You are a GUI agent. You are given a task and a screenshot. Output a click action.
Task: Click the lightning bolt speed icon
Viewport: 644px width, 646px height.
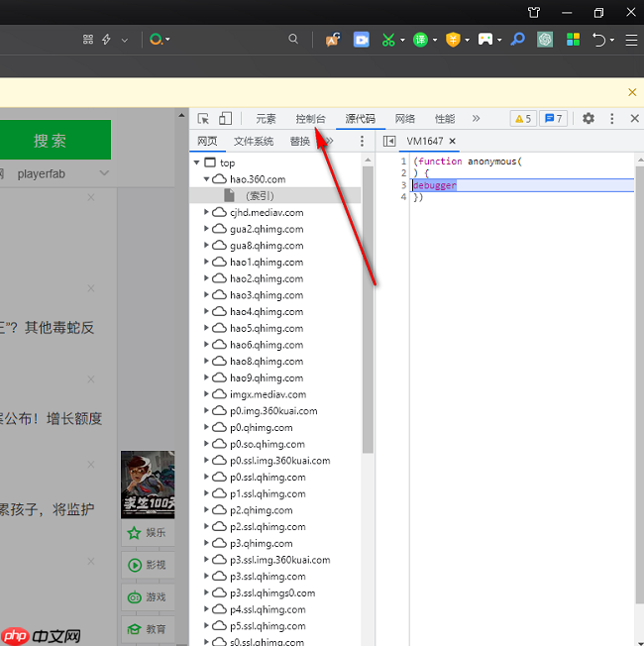(x=106, y=40)
